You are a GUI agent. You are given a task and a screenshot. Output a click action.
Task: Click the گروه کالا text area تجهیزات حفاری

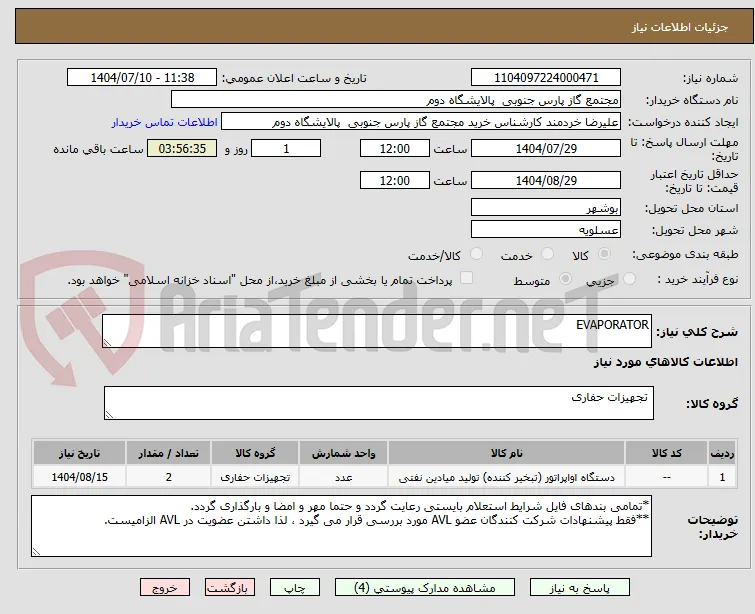pos(378,403)
